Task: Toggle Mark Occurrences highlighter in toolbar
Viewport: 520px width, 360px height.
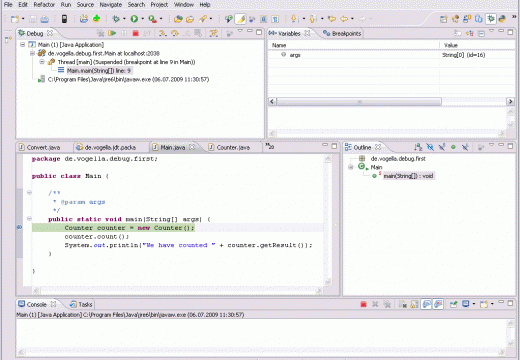Action: click(x=240, y=19)
